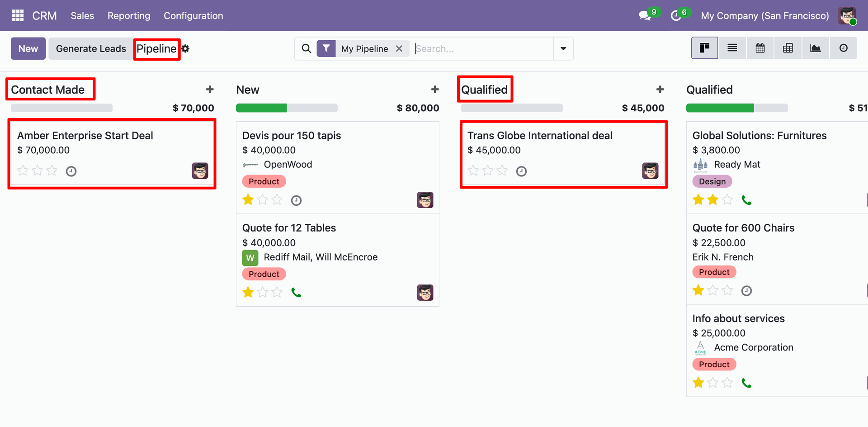
Task: Click salesperson avatar on Amber Enterprise card
Action: click(x=200, y=171)
